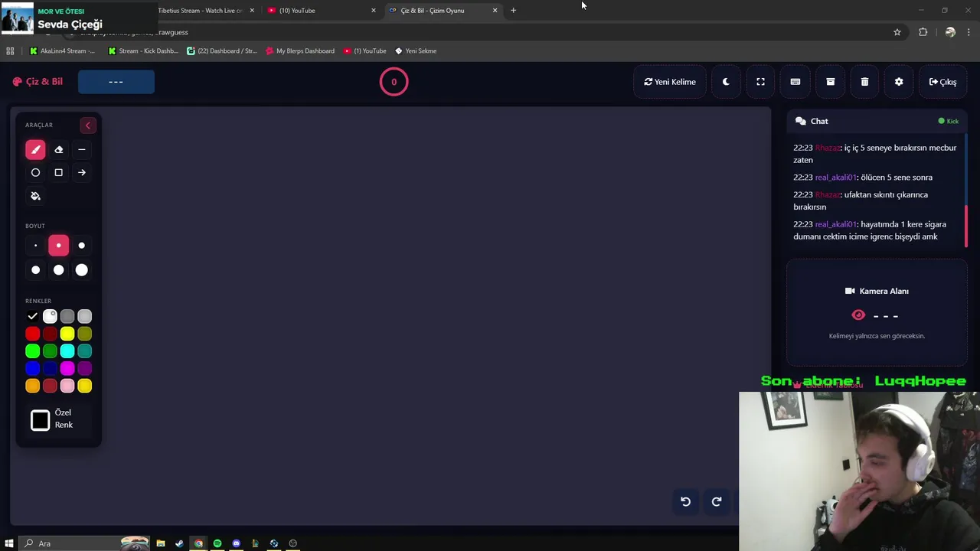This screenshot has height=551, width=980.
Task: Pick the white color swatch
Action: [x=50, y=316]
